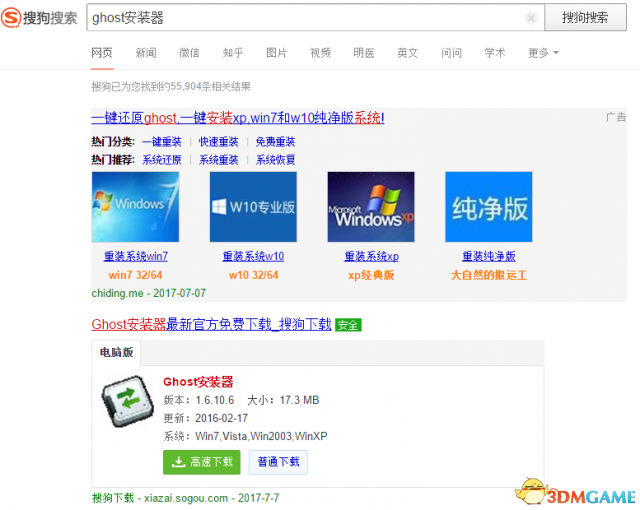Switch to the 视频 tab
This screenshot has width=640, height=510.
click(320, 53)
